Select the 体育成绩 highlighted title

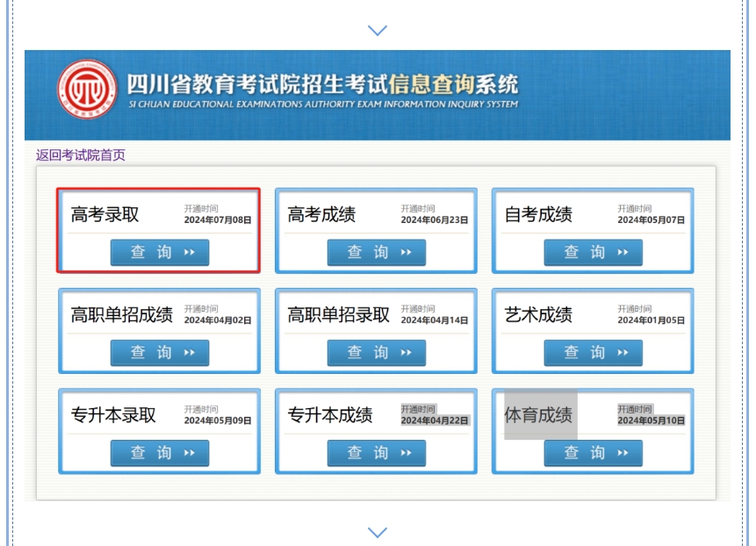538,415
